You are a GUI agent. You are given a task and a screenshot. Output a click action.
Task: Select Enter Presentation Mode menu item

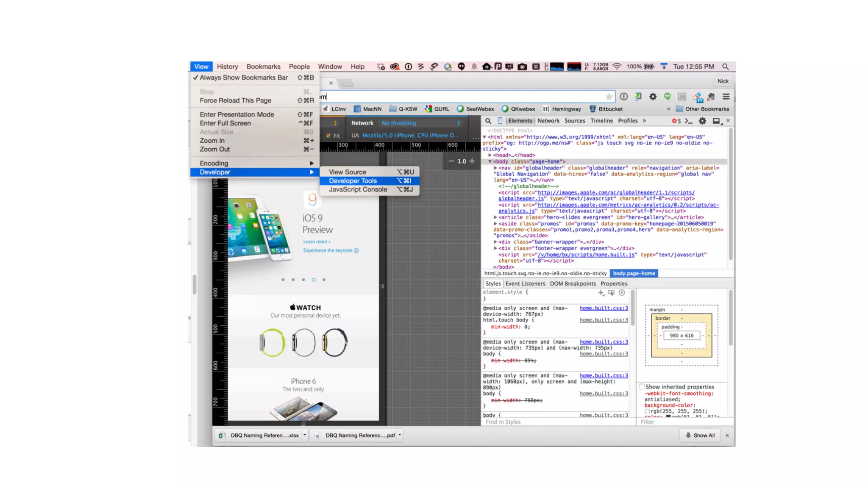254,114
